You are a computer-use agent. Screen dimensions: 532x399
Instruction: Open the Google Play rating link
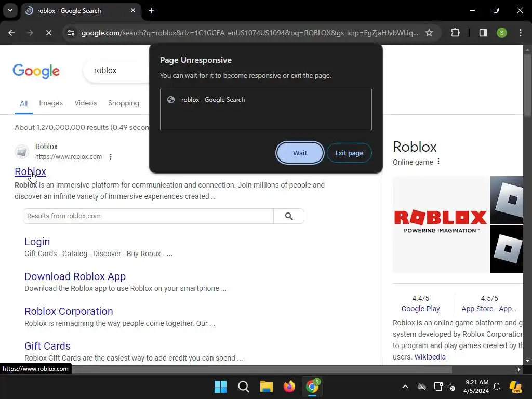click(x=420, y=309)
